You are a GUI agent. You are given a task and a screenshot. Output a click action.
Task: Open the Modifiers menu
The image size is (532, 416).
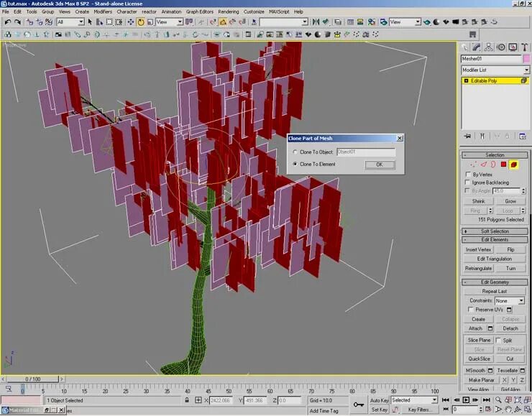pyautogui.click(x=103, y=11)
